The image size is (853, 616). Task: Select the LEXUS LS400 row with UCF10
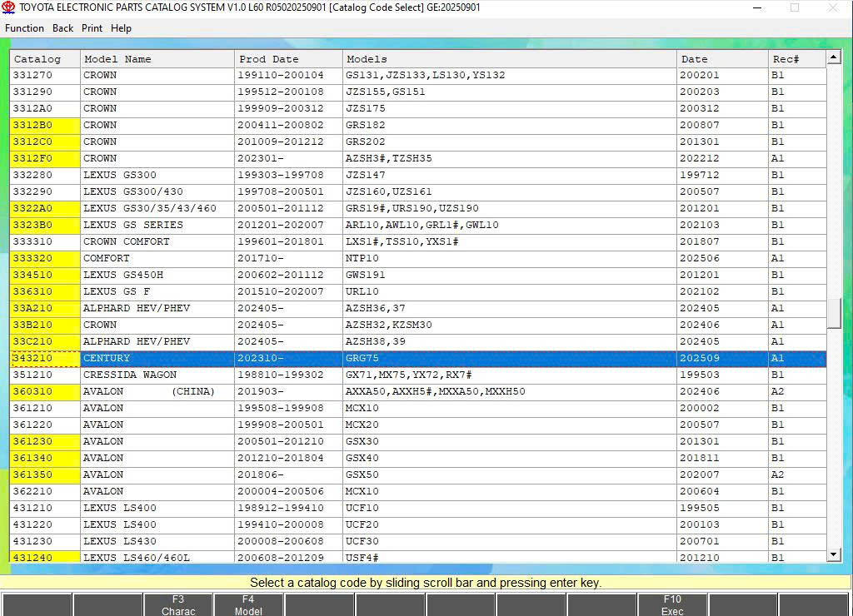click(x=418, y=508)
